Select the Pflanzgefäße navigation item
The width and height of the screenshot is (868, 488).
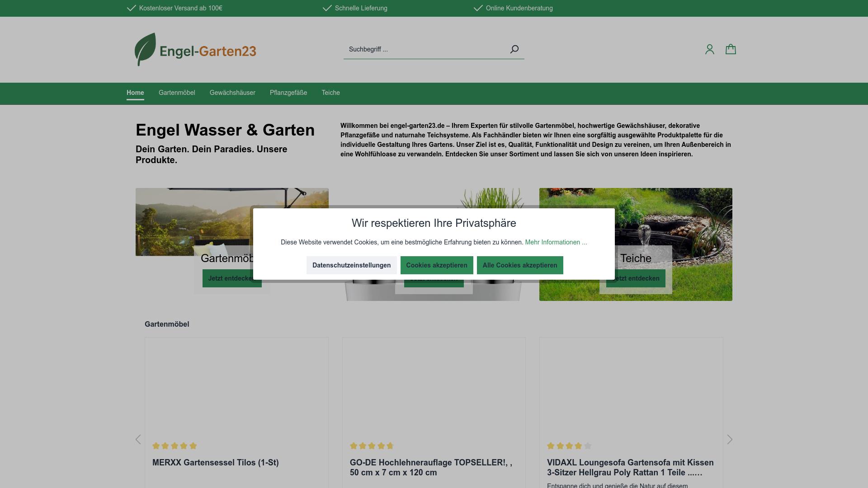(288, 93)
